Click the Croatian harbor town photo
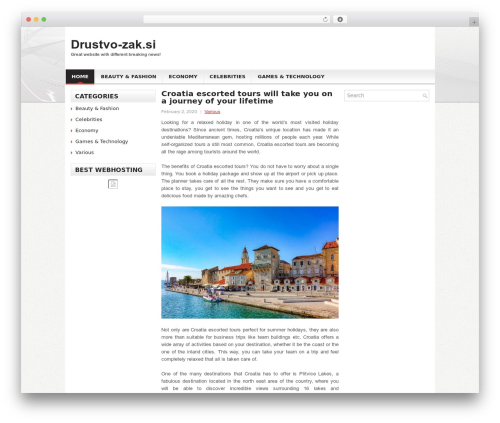The width and height of the screenshot is (500, 423). click(x=250, y=262)
